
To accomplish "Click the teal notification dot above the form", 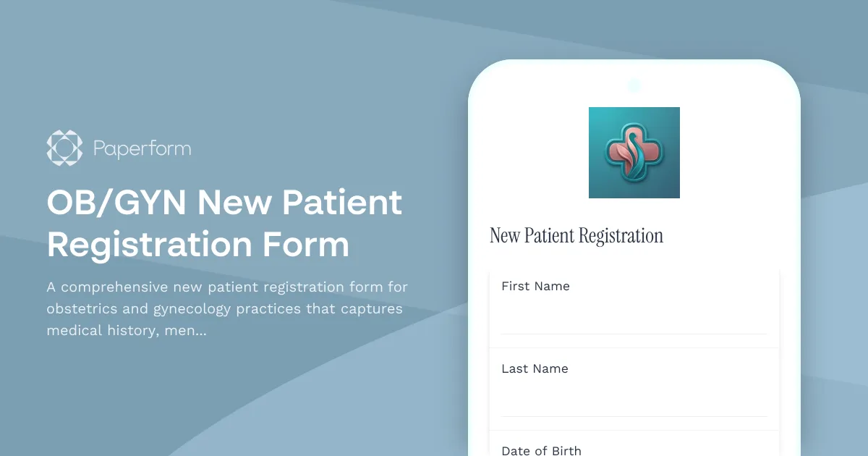I will click(x=634, y=85).
